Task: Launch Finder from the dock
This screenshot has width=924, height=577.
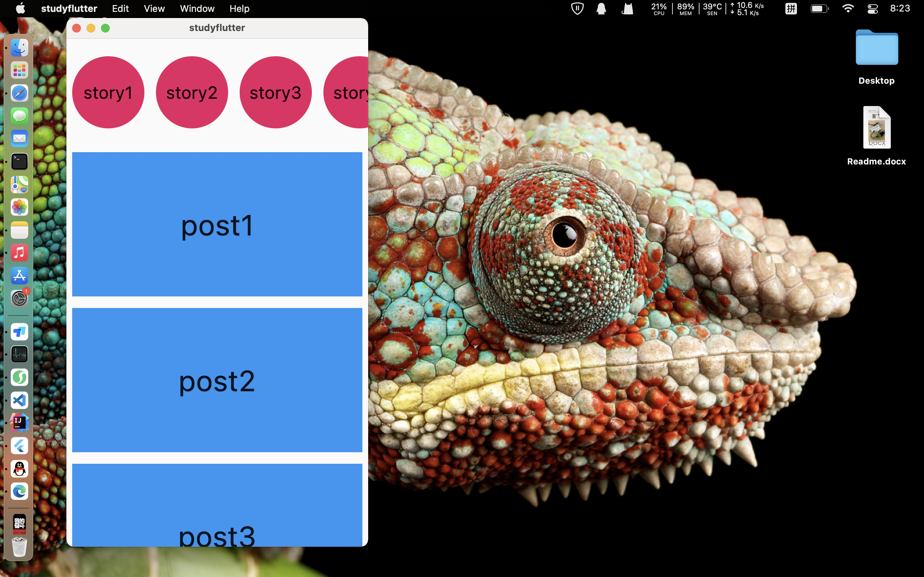Action: click(19, 48)
